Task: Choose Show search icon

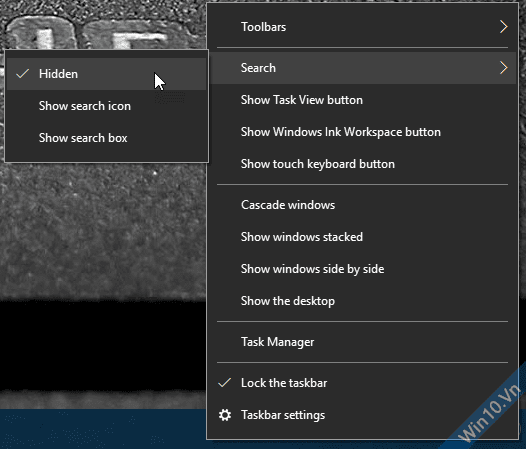Action: pos(106,106)
